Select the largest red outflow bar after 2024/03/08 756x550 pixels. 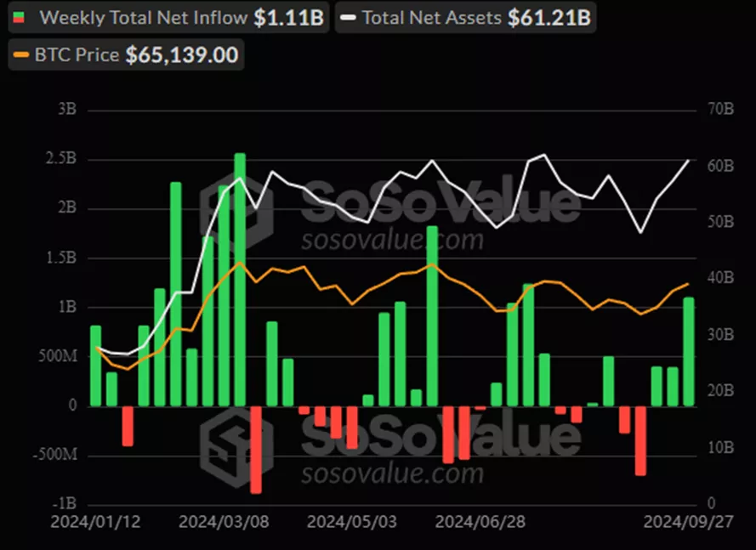coord(255,449)
